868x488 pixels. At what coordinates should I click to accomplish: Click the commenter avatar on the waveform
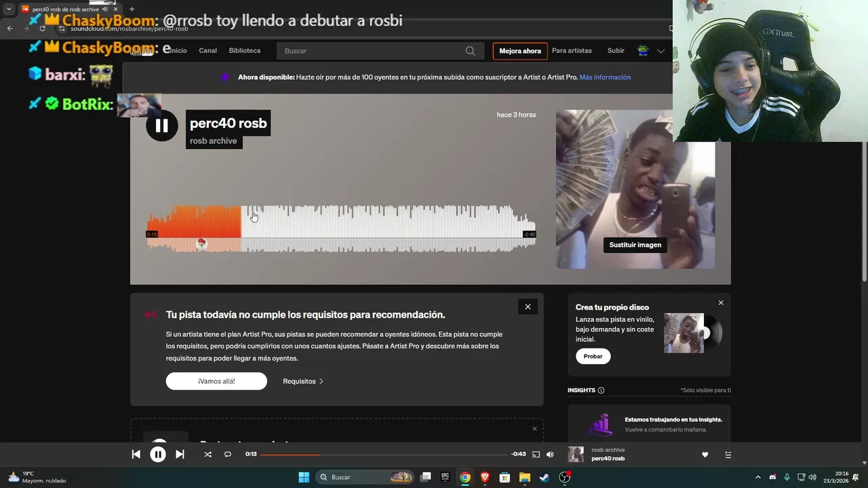201,243
